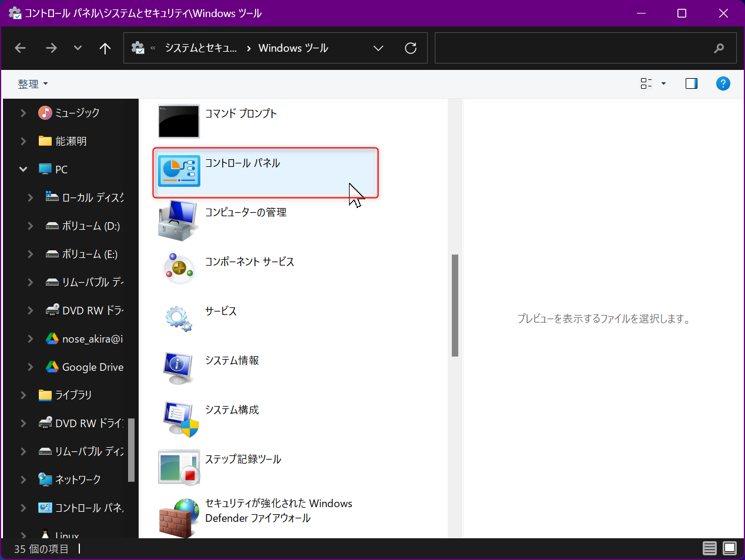
Task: Expand the 能瀬明 tree node
Action: pyautogui.click(x=24, y=140)
